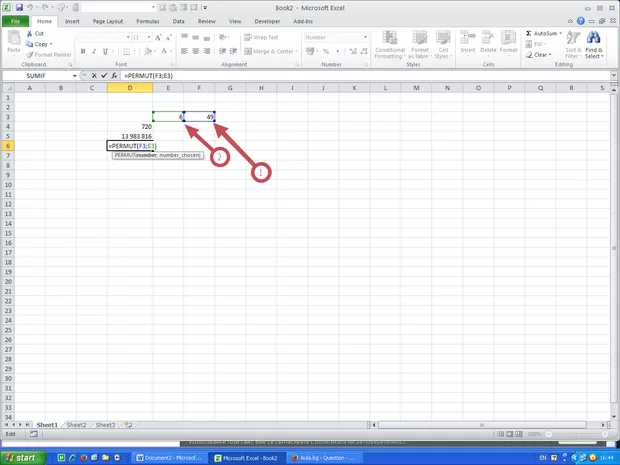This screenshot has width=620, height=465.
Task: Select the Sheet2 worksheet tab
Action: [x=76, y=425]
